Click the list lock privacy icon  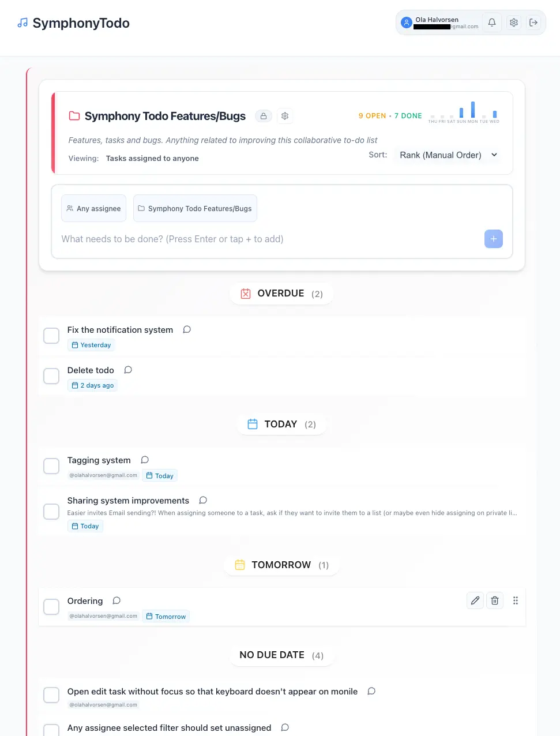(x=264, y=116)
